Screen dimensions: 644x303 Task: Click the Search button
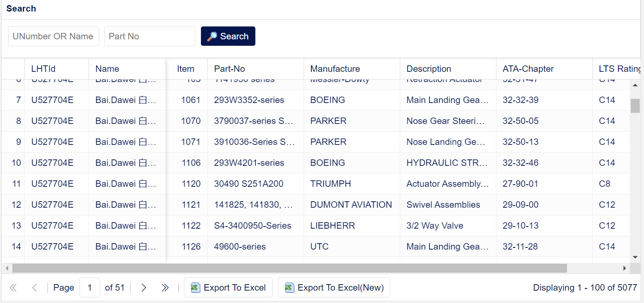[x=228, y=36]
